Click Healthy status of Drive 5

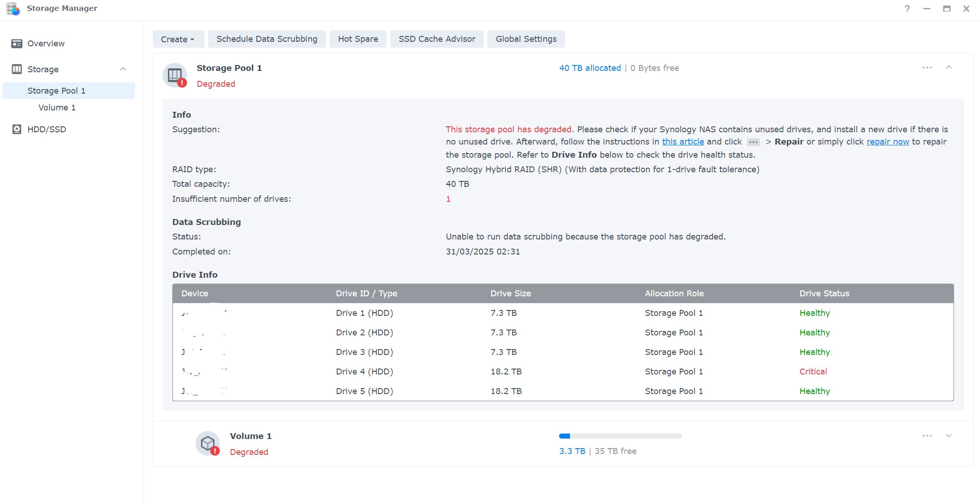[815, 391]
